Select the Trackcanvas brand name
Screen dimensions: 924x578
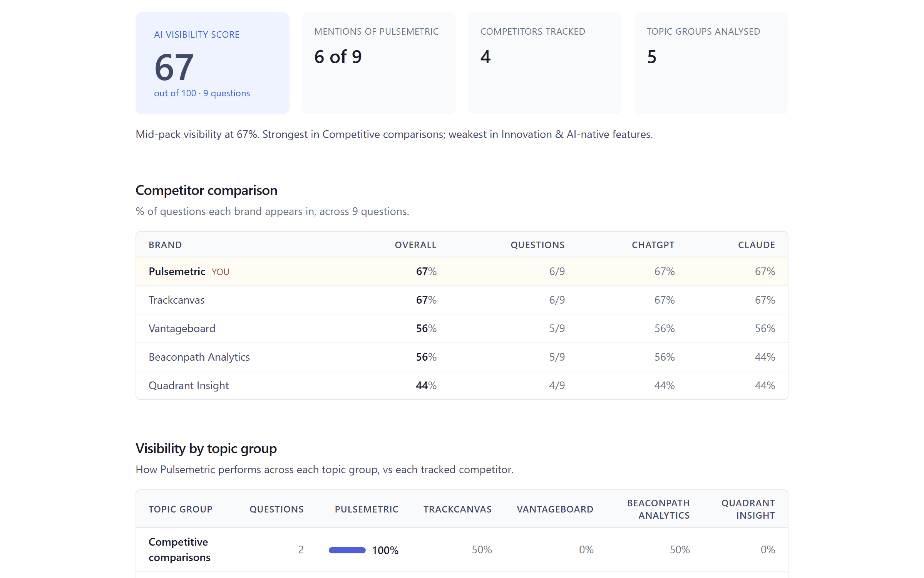tap(177, 300)
